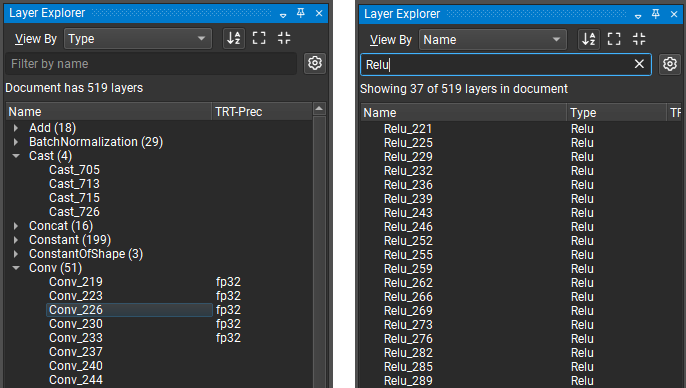Screen dimensions: 686x388
Task: Expand all icon in right Layer Explorer
Action: coord(614,39)
